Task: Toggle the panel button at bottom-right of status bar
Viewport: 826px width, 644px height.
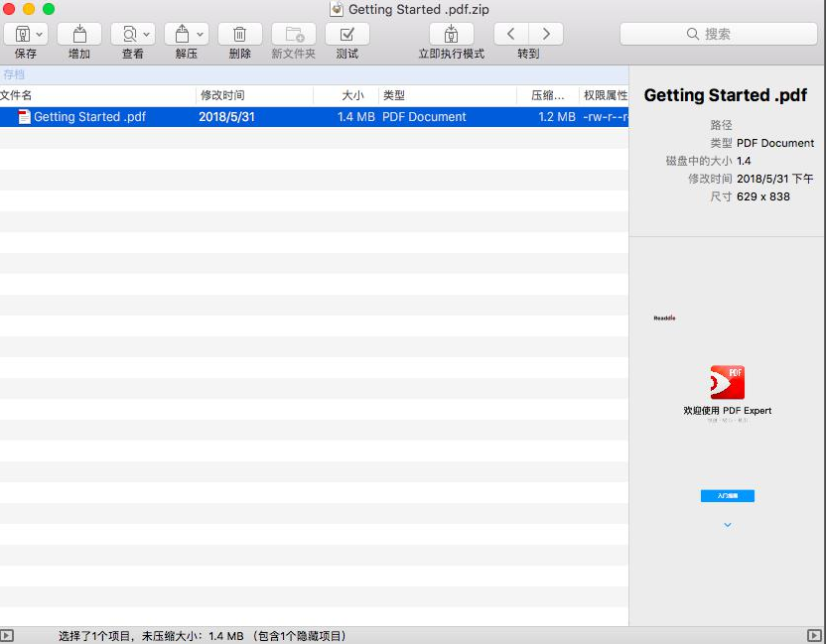Action: (x=816, y=635)
